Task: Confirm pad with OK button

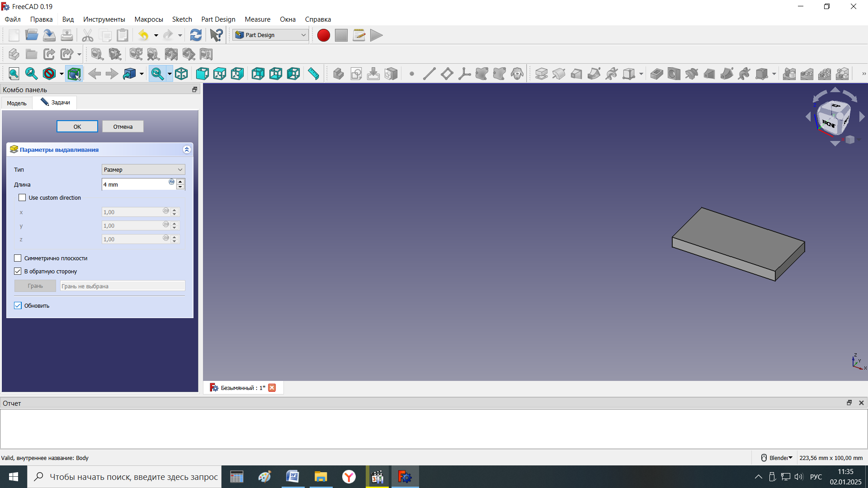Action: point(77,127)
